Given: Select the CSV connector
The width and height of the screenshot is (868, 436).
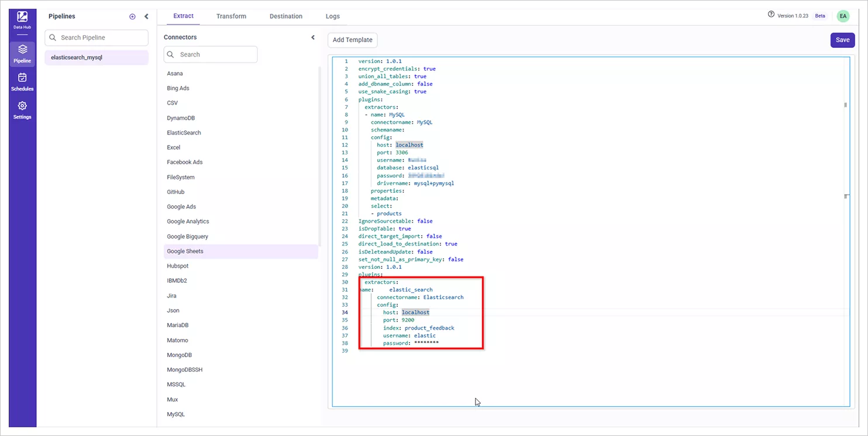Looking at the screenshot, I should [241, 103].
